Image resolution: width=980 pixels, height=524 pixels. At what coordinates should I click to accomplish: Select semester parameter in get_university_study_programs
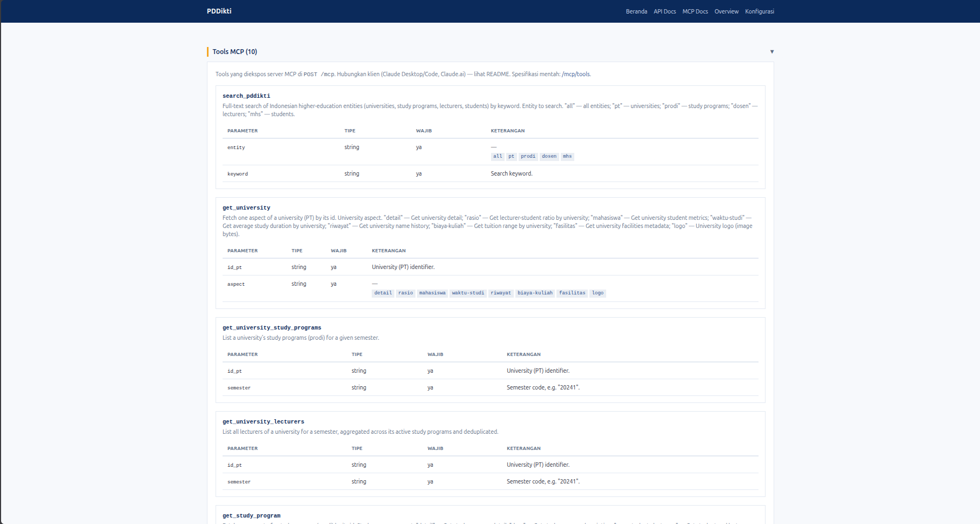tap(239, 388)
